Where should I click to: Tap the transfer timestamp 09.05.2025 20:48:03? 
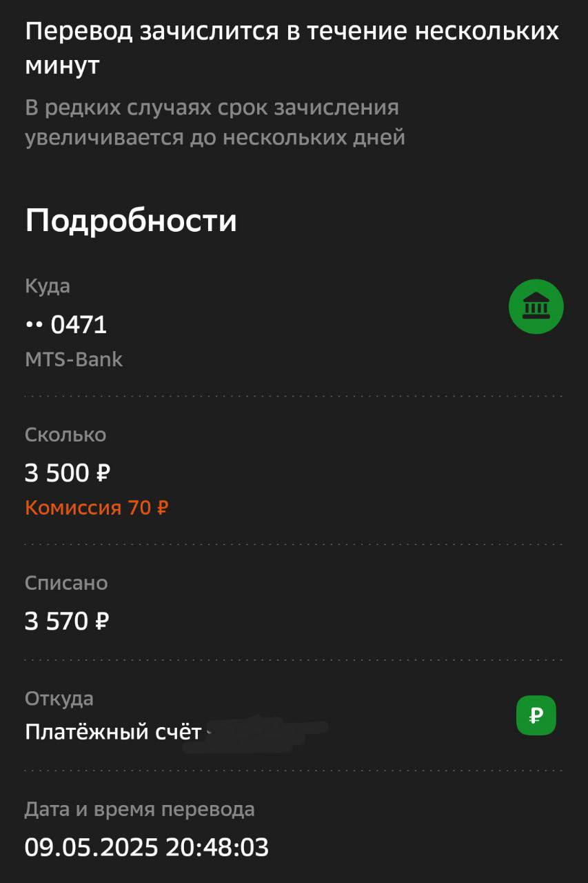147,846
